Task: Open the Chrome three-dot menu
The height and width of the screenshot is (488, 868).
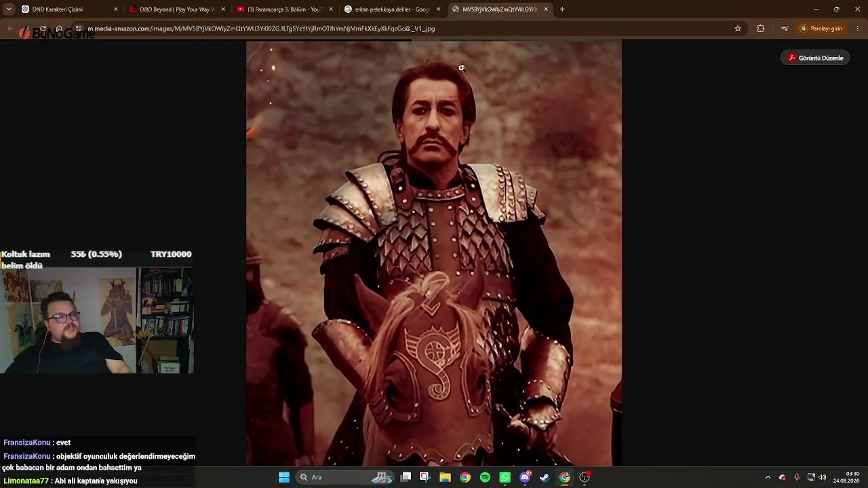Action: [858, 28]
